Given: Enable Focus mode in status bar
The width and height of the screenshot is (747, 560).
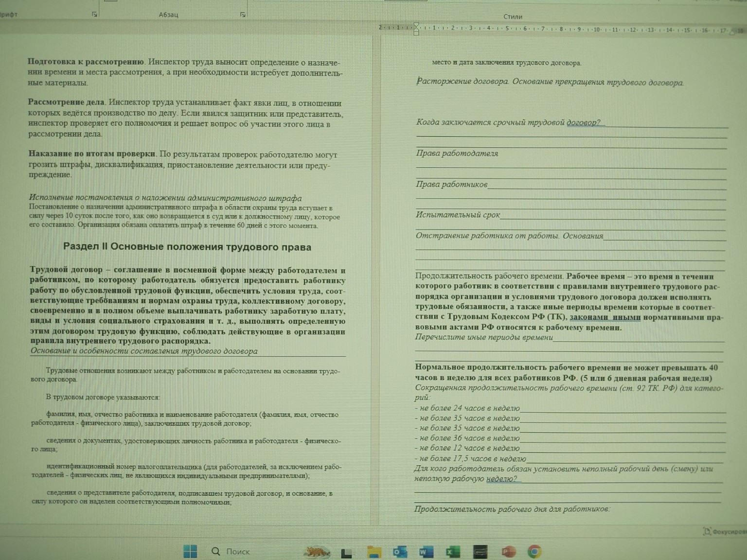Looking at the screenshot, I should point(725,532).
